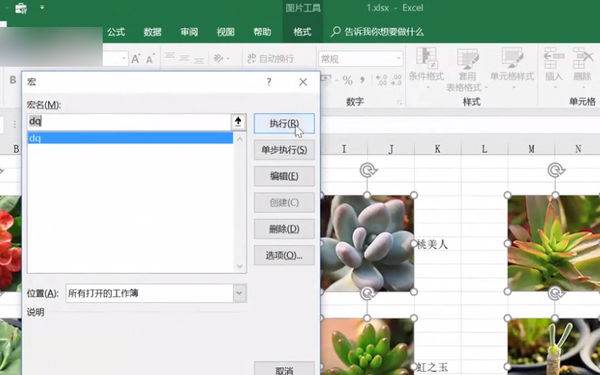Select the 虹之玉 green succulent picture

[367, 347]
